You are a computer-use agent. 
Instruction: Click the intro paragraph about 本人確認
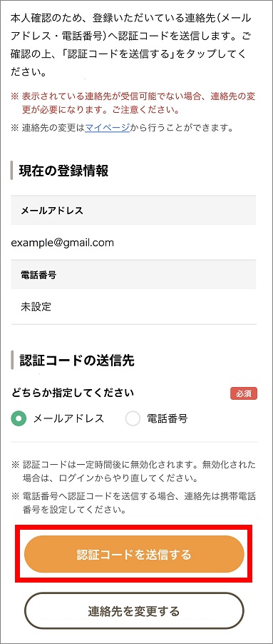pos(131,45)
